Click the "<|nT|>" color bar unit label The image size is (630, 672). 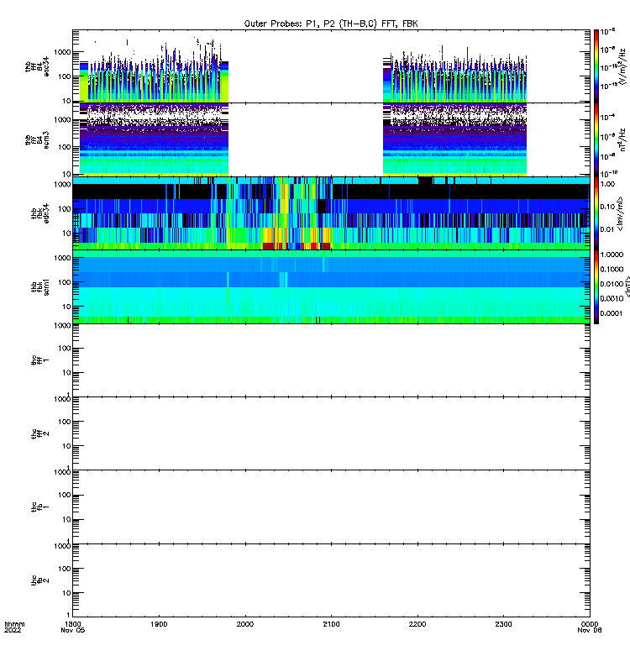point(627,286)
